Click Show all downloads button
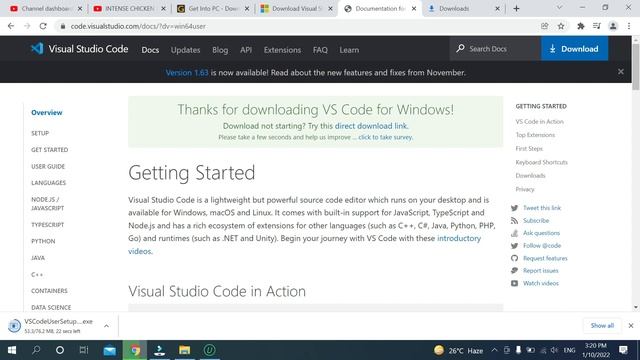Screen dimensions: 640x360 tap(602, 325)
